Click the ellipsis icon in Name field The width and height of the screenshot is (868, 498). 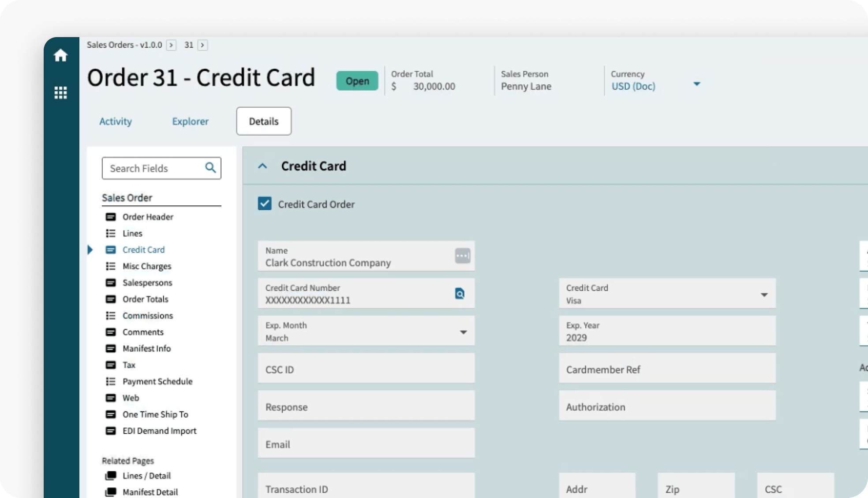point(462,256)
